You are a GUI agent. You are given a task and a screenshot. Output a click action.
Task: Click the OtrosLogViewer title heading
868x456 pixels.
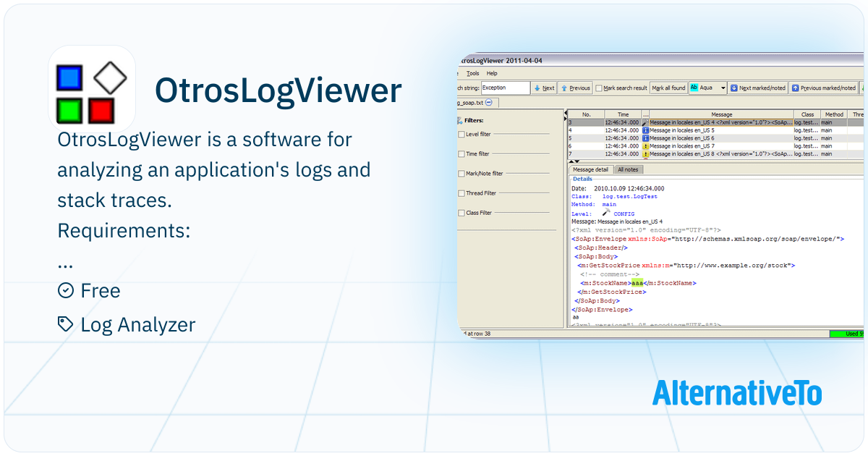278,91
